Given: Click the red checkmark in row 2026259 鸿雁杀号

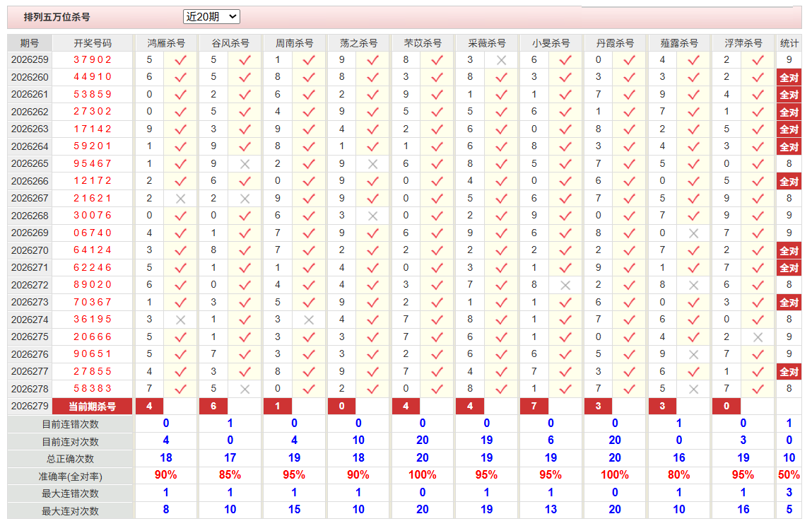Looking at the screenshot, I should [180, 60].
